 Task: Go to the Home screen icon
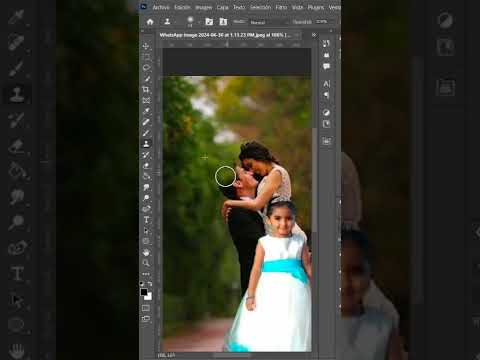click(x=150, y=22)
